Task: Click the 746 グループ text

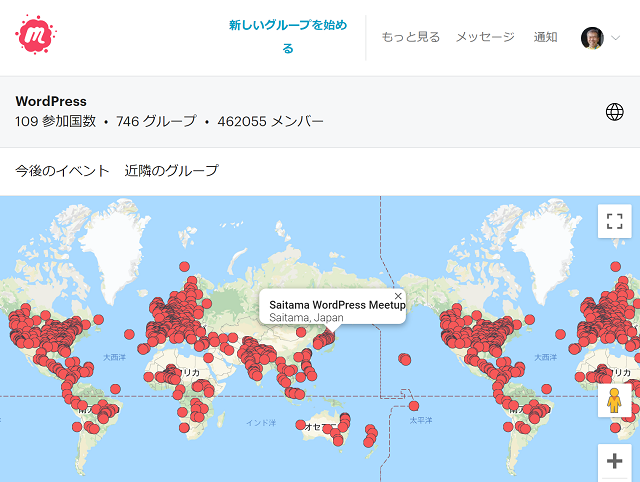Action: (x=156, y=121)
